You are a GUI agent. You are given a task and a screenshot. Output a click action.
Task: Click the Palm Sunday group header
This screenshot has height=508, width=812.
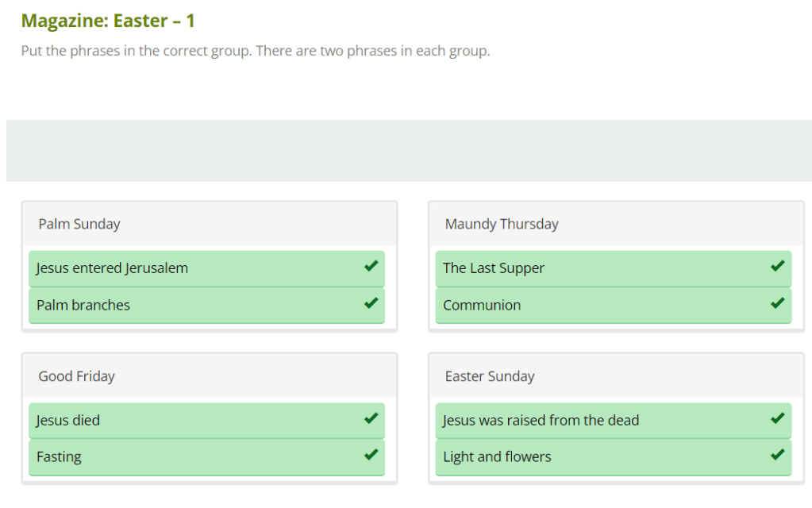point(210,224)
